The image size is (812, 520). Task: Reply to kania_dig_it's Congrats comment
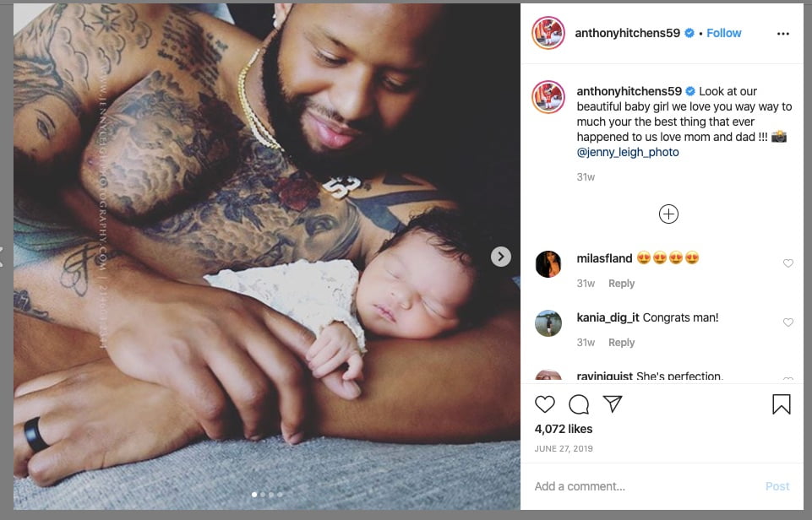(621, 342)
